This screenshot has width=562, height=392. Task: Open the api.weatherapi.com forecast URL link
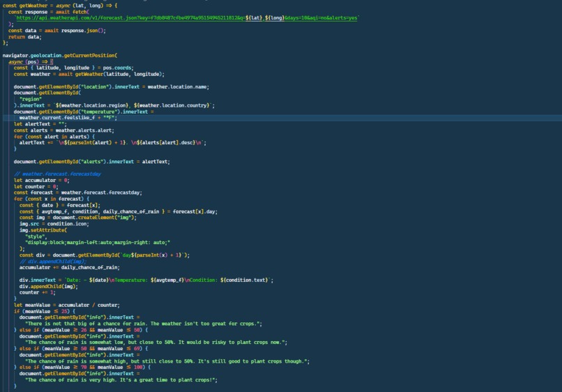pyautogui.click(x=187, y=18)
